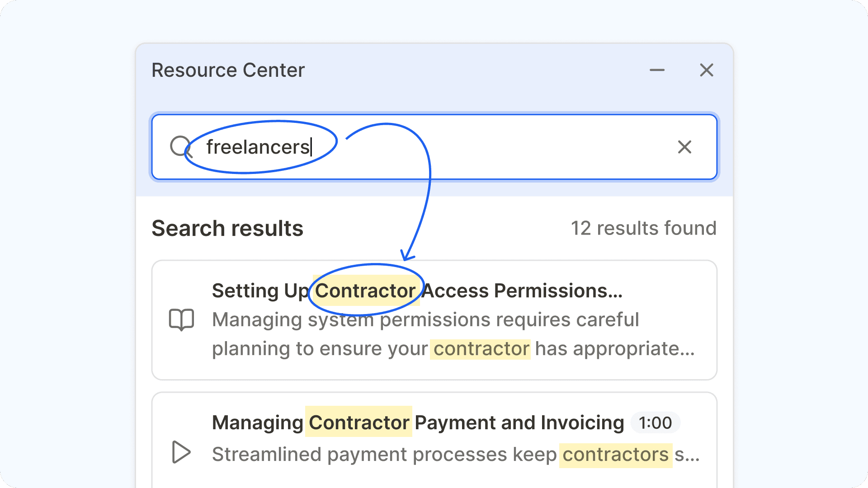Click highlighted 'Contractor' in second result title
The image size is (868, 488).
click(x=359, y=423)
